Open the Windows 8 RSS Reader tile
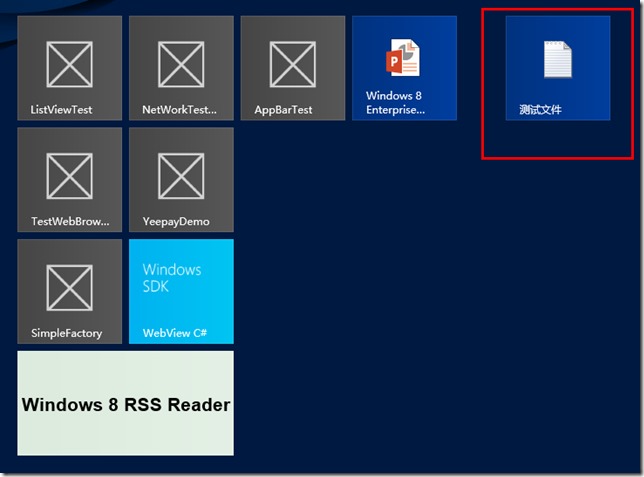The image size is (644, 477). click(125, 403)
